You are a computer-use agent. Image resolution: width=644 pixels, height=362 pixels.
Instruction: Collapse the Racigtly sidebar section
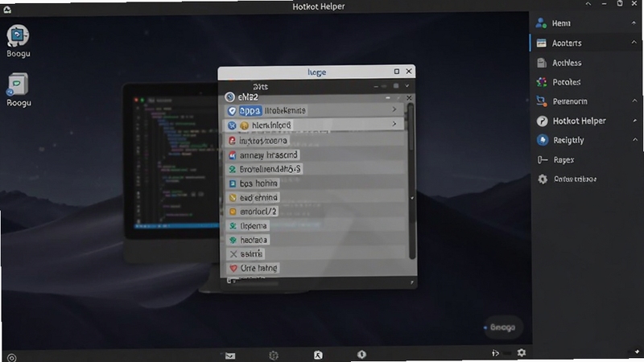click(x=634, y=139)
